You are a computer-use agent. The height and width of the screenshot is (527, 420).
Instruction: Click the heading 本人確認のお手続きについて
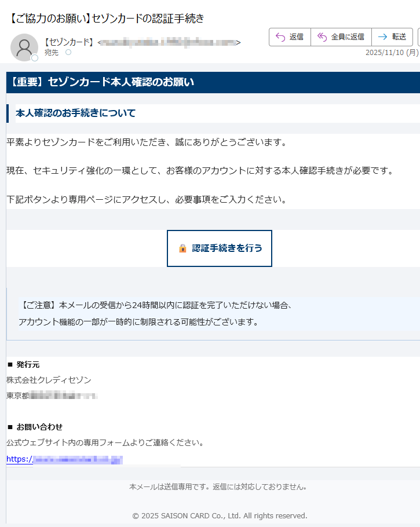coord(76,114)
